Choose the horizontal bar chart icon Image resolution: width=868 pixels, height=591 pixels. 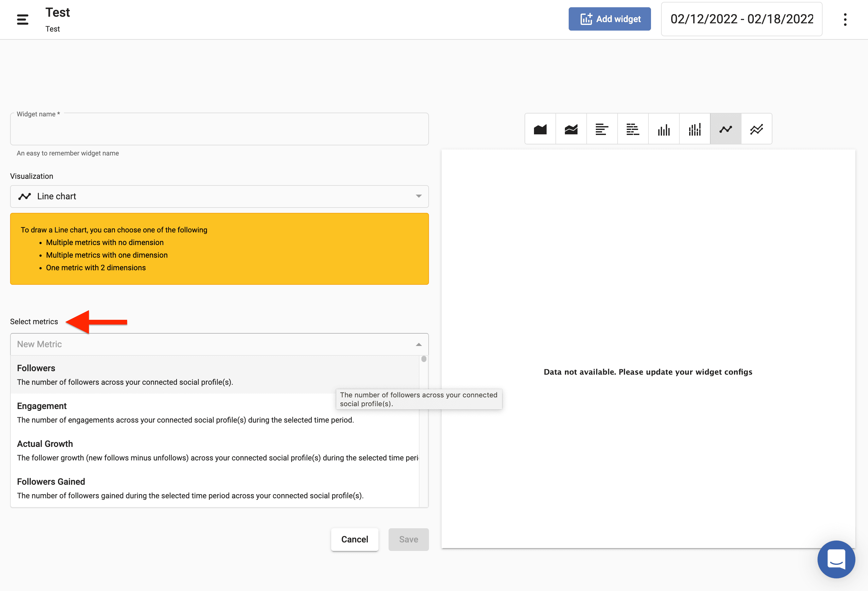[x=602, y=129]
